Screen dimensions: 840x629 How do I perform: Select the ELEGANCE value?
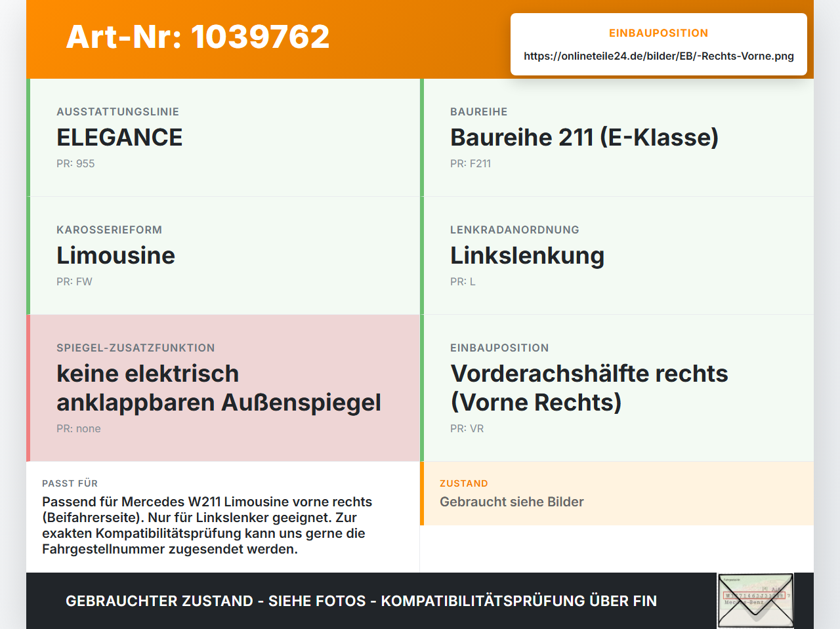click(119, 137)
